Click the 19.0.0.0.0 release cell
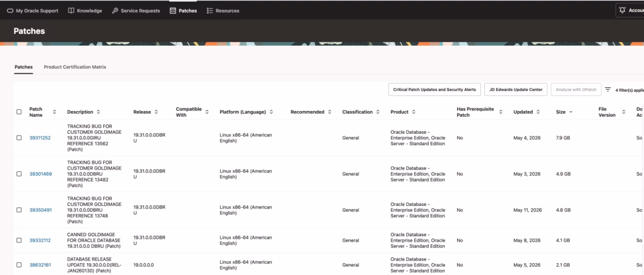 143,265
